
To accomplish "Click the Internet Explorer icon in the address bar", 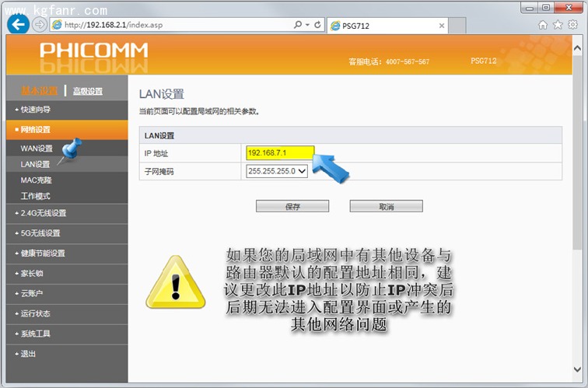I will click(x=57, y=25).
